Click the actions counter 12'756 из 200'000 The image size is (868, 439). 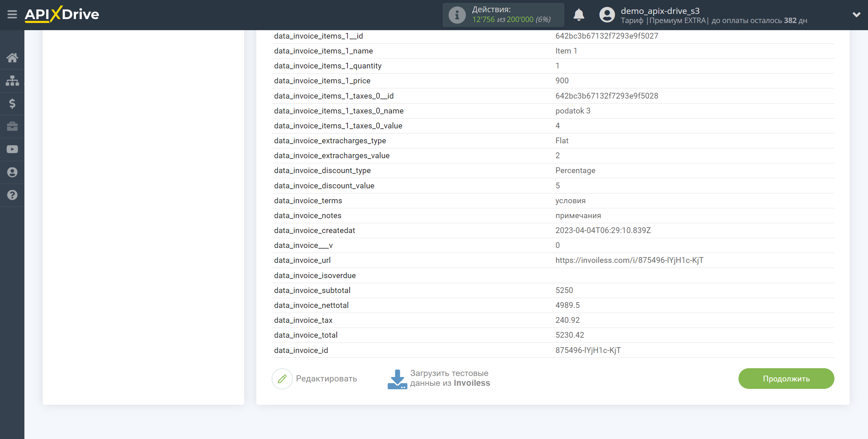point(511,20)
